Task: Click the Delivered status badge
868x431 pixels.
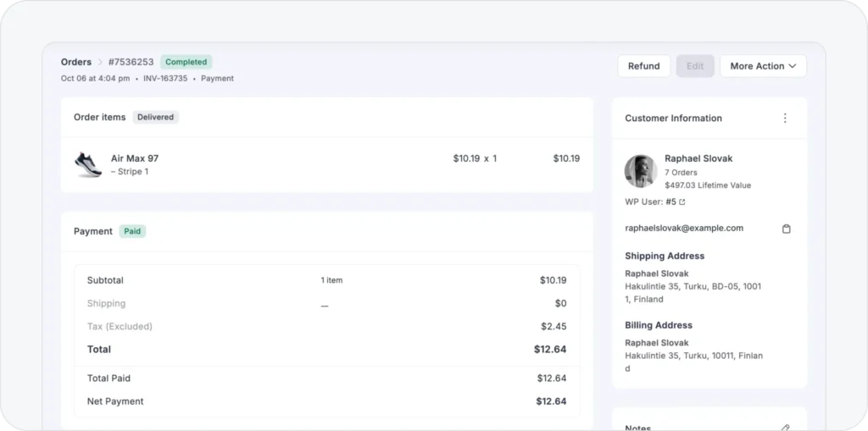Action: pyautogui.click(x=155, y=118)
